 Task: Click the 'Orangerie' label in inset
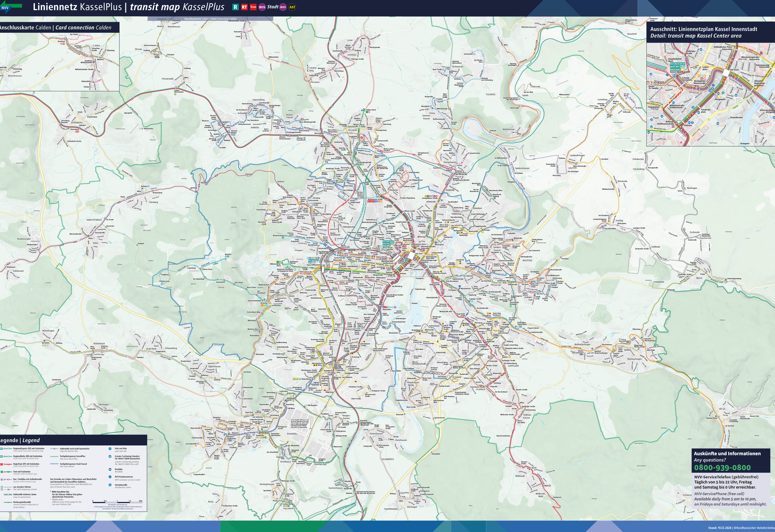pyautogui.click(x=745, y=144)
